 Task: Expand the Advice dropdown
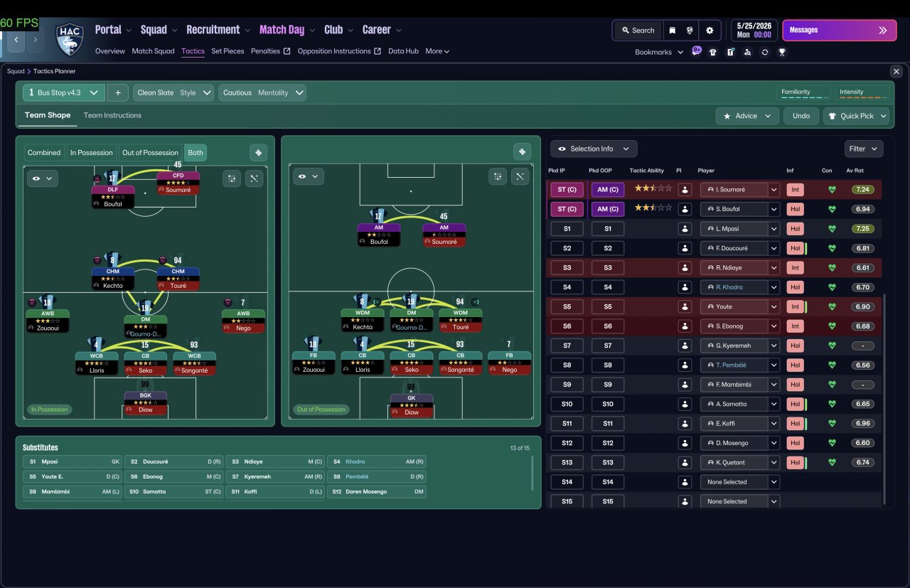click(747, 116)
